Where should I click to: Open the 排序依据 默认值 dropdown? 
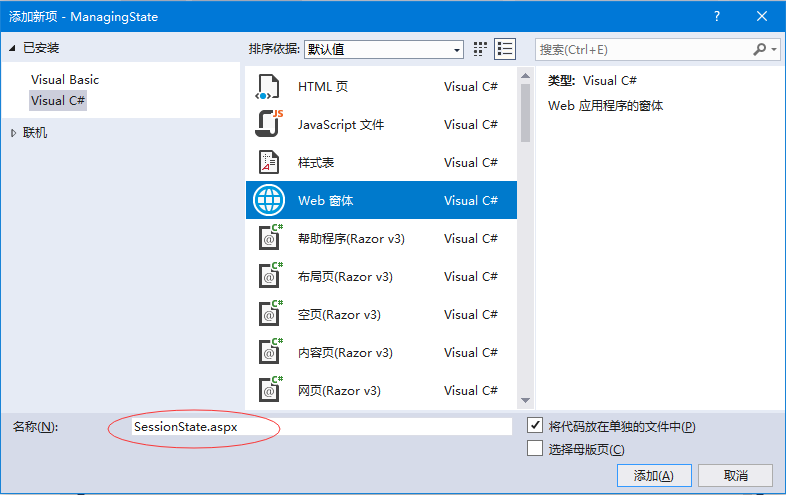click(x=384, y=49)
